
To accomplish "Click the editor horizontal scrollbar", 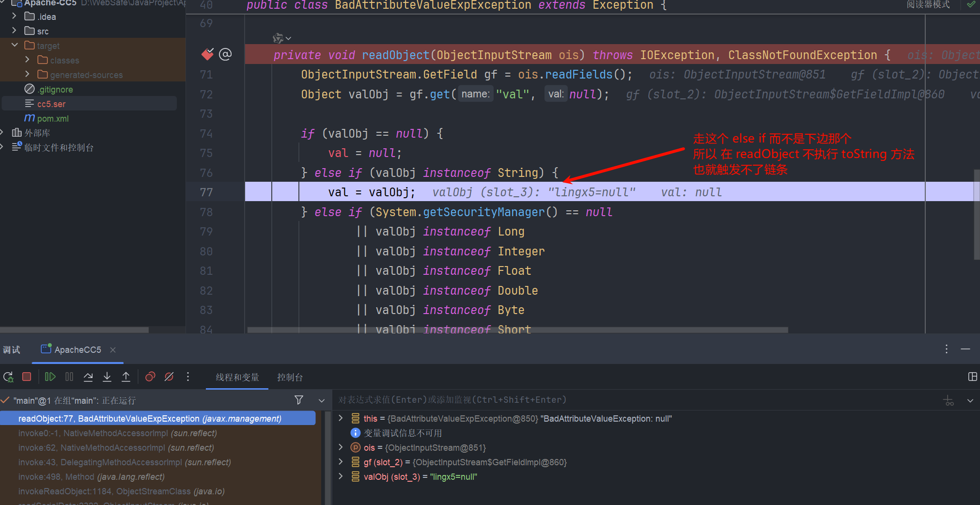I will tap(518, 330).
